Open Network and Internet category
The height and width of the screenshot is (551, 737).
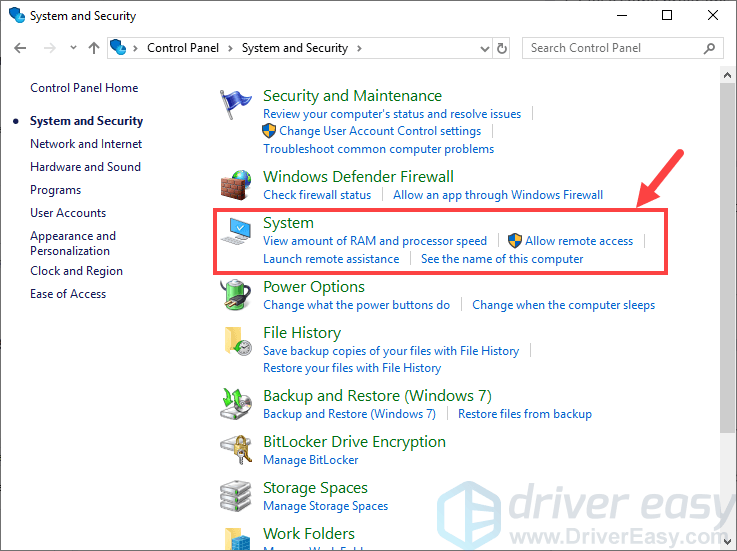point(86,144)
